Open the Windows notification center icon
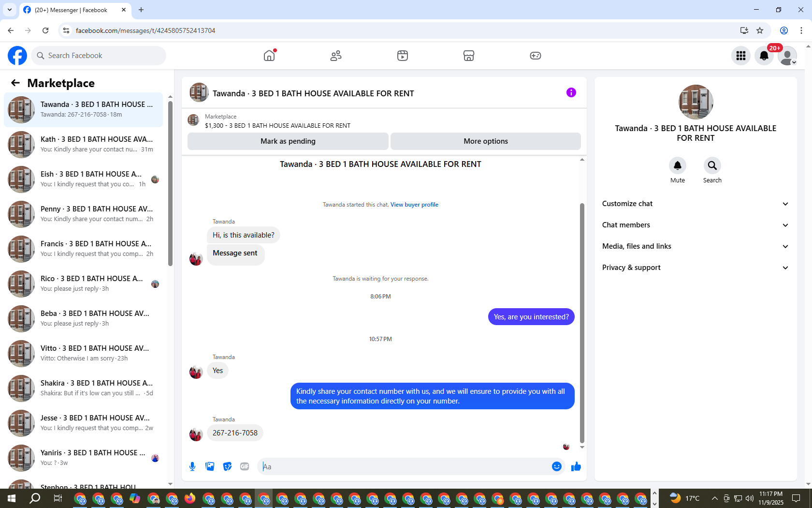This screenshot has width=812, height=508. click(796, 498)
